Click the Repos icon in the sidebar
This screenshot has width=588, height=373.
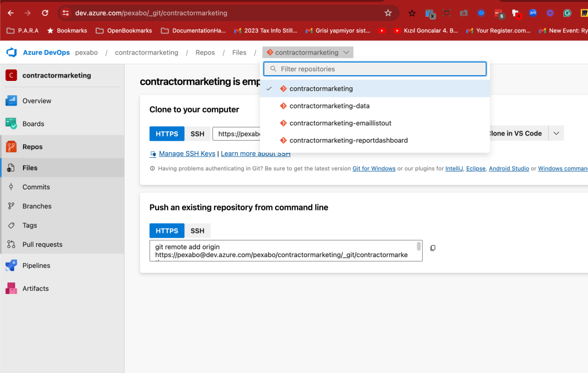(11, 146)
